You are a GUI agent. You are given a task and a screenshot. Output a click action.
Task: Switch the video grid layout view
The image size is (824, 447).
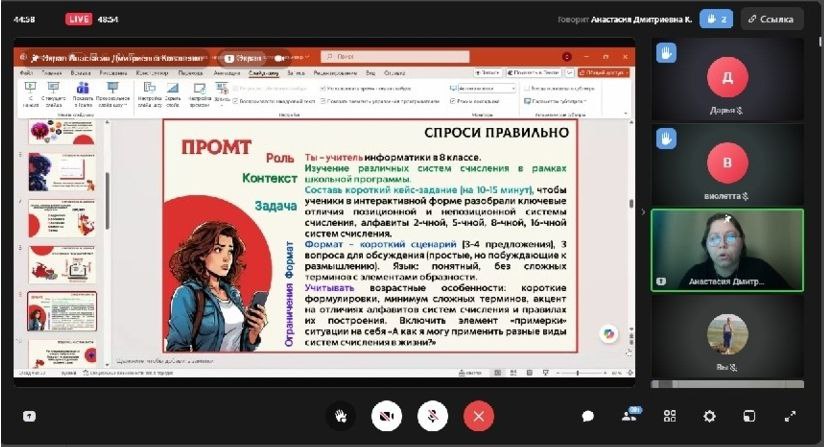pyautogui.click(x=670, y=416)
